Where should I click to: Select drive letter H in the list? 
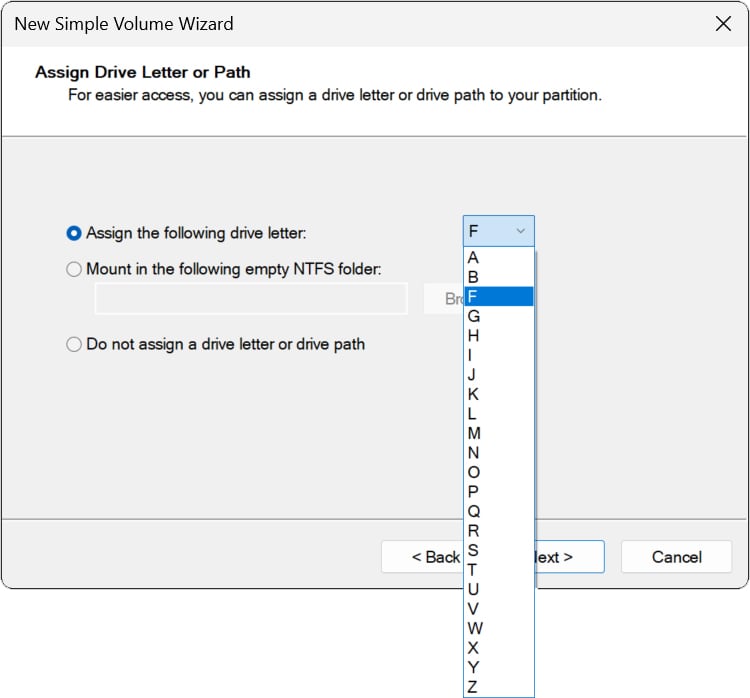point(498,336)
